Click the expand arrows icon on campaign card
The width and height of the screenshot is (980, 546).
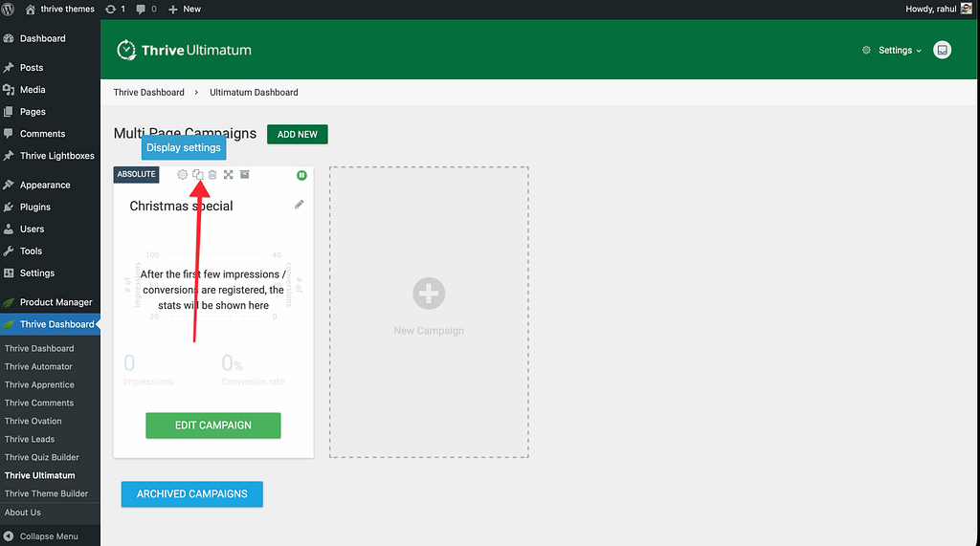click(x=229, y=175)
